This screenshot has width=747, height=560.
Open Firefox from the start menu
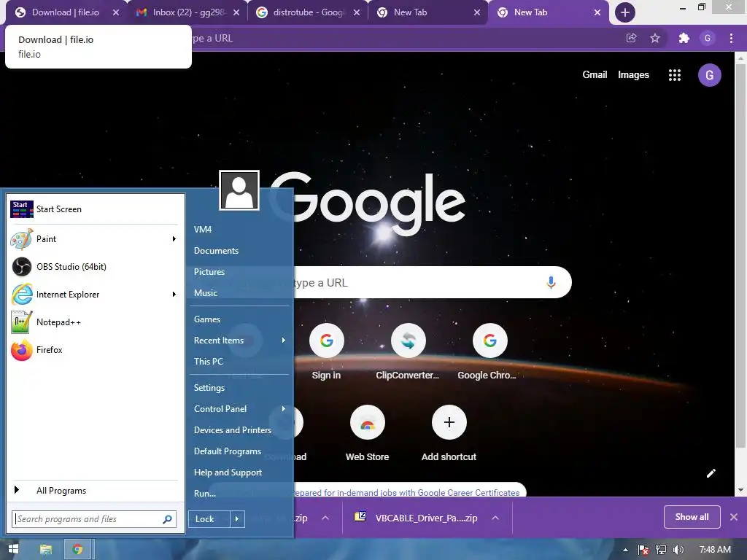93,349
